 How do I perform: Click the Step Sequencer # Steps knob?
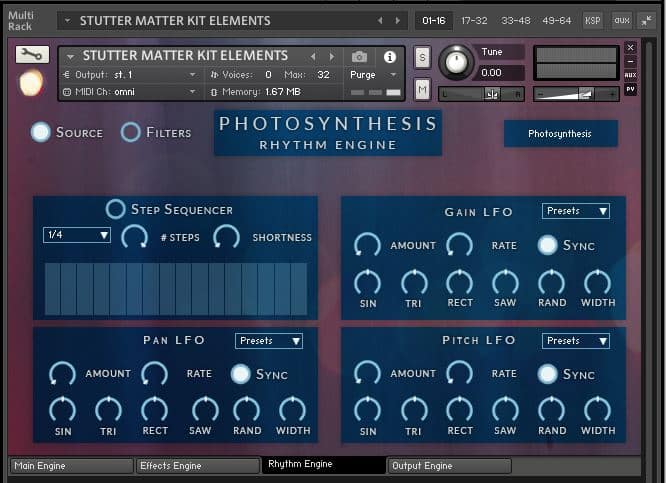pyautogui.click(x=134, y=237)
